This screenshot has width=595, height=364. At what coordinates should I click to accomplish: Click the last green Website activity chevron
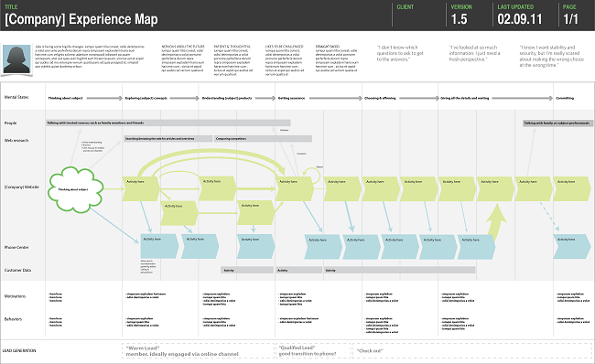coord(571,188)
